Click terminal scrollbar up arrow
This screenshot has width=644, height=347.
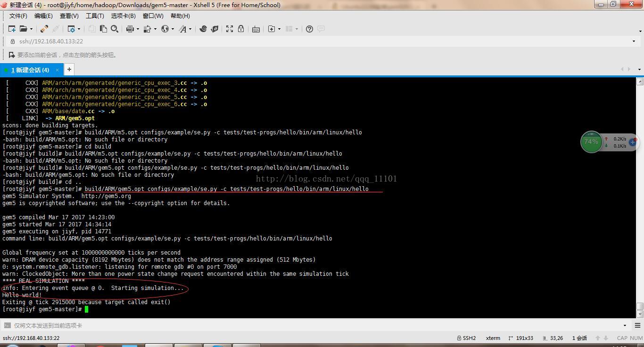click(640, 82)
